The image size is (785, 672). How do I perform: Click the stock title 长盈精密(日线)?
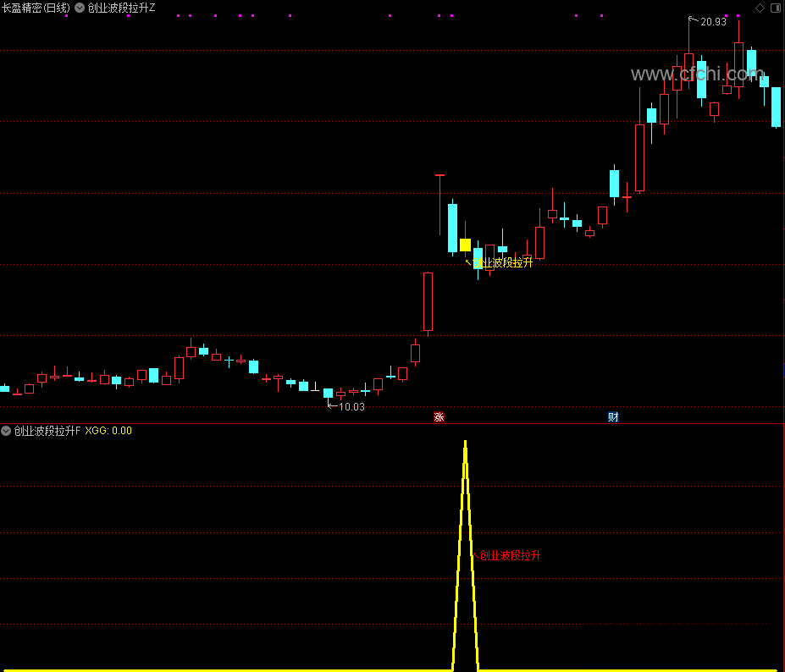coord(36,8)
